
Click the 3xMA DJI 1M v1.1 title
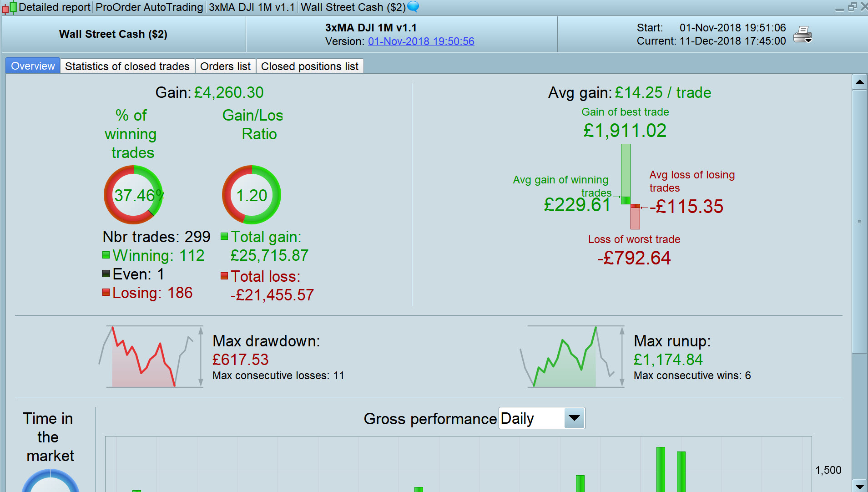[x=371, y=28]
